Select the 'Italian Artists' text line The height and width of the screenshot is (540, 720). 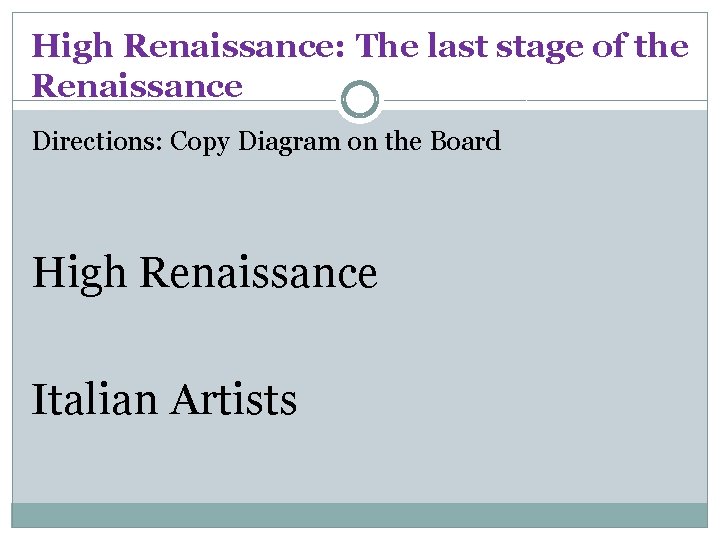tap(165, 400)
